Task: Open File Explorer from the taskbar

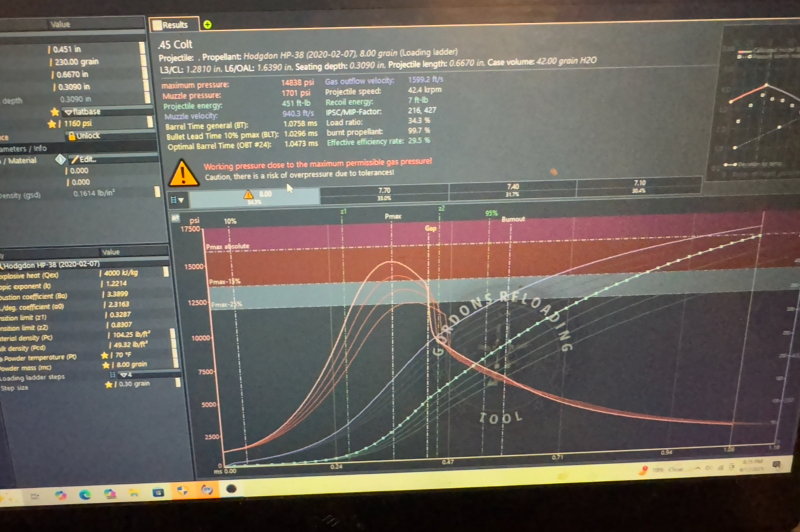Action: pos(134,493)
